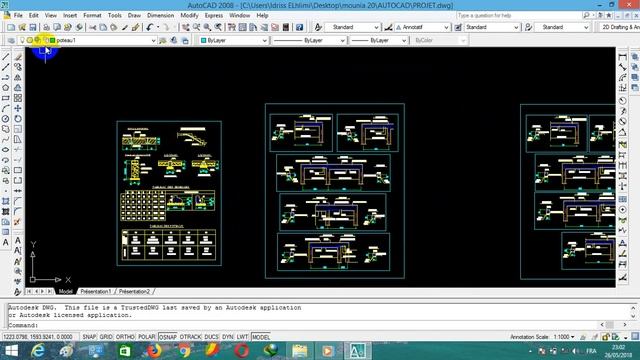Viewport: 640px width, 360px height.
Task: Select the Polyline draw tool
Action: point(6,78)
